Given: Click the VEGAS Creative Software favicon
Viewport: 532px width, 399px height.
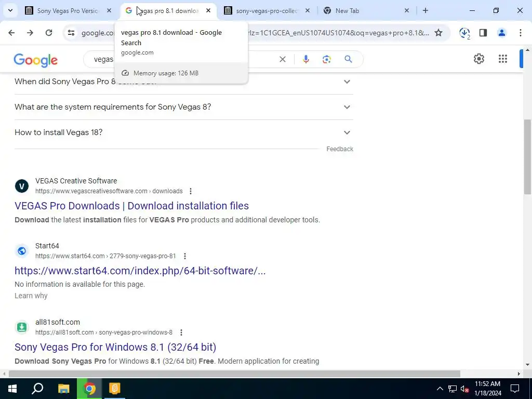Looking at the screenshot, I should click(x=22, y=186).
